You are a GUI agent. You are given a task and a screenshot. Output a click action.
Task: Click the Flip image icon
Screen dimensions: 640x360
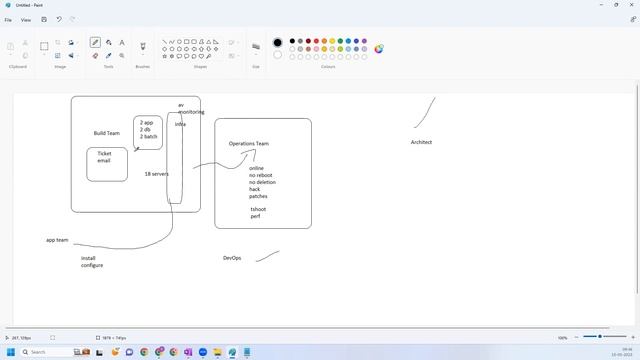(x=71, y=56)
